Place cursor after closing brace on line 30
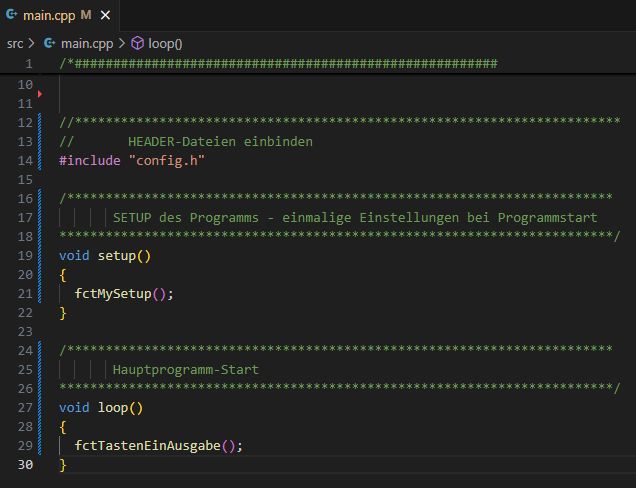Image resolution: width=636 pixels, height=488 pixels. 68,464
